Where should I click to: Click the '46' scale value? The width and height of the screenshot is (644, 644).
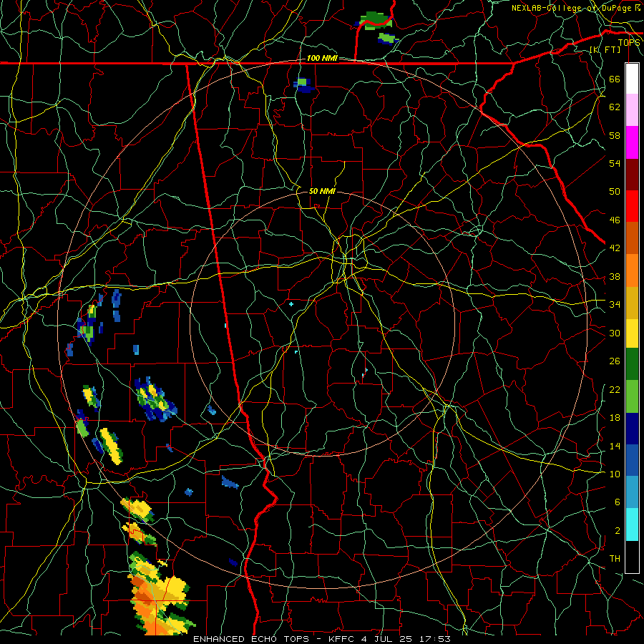click(x=615, y=220)
